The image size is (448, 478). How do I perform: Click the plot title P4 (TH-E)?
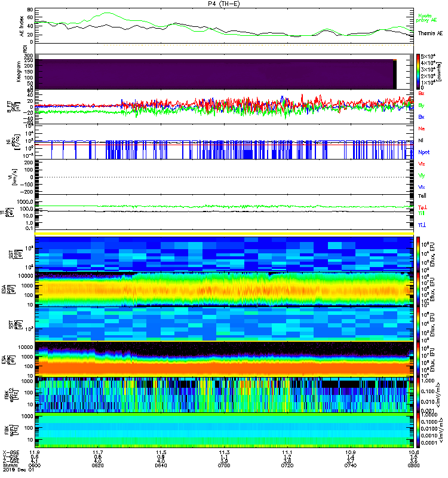(x=224, y=4)
